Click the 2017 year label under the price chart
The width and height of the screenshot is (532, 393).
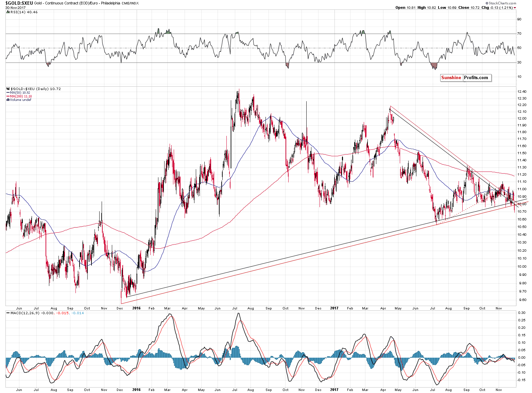[334, 308]
